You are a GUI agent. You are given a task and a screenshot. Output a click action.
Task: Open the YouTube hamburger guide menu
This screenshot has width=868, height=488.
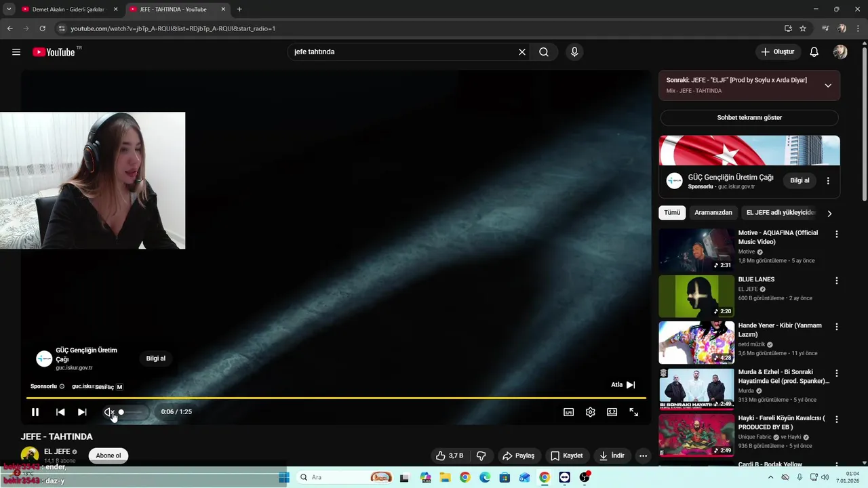(x=16, y=52)
